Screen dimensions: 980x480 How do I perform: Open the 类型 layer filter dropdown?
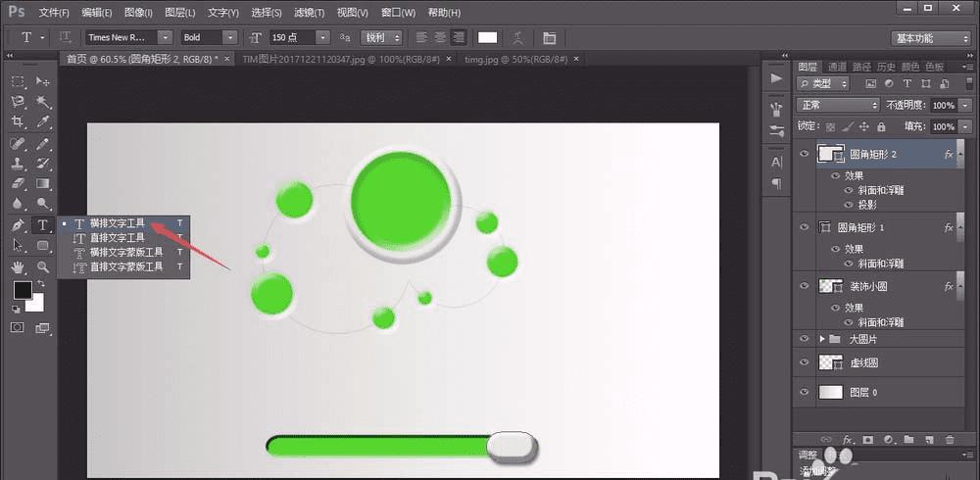tap(822, 83)
